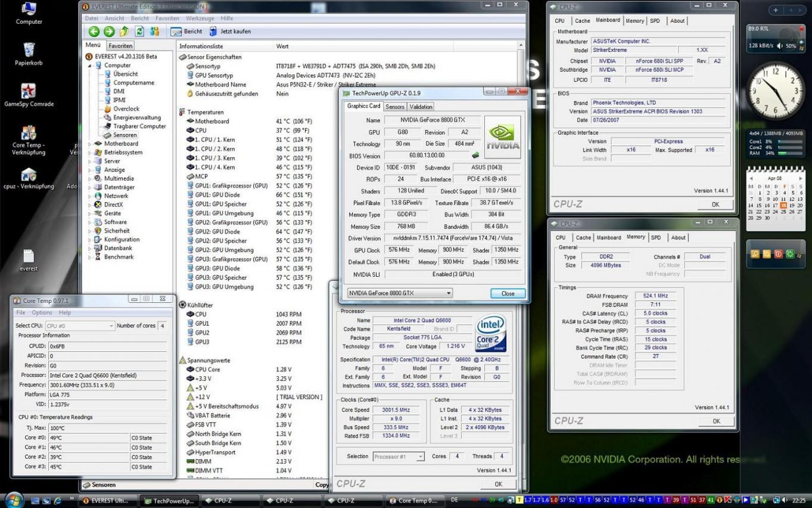The image size is (812, 508).
Task: Switch to the Sensors tab in GPU-Z
Action: (394, 107)
